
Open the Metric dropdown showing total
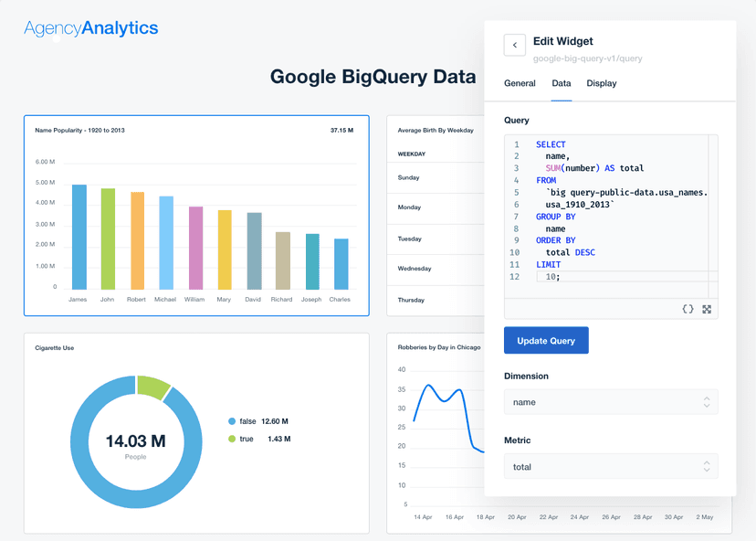pos(610,466)
